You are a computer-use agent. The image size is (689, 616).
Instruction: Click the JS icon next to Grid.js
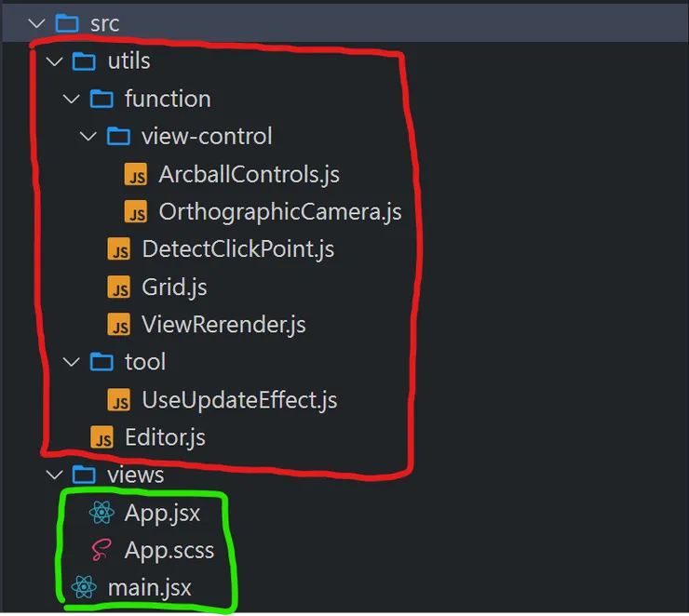(x=119, y=288)
